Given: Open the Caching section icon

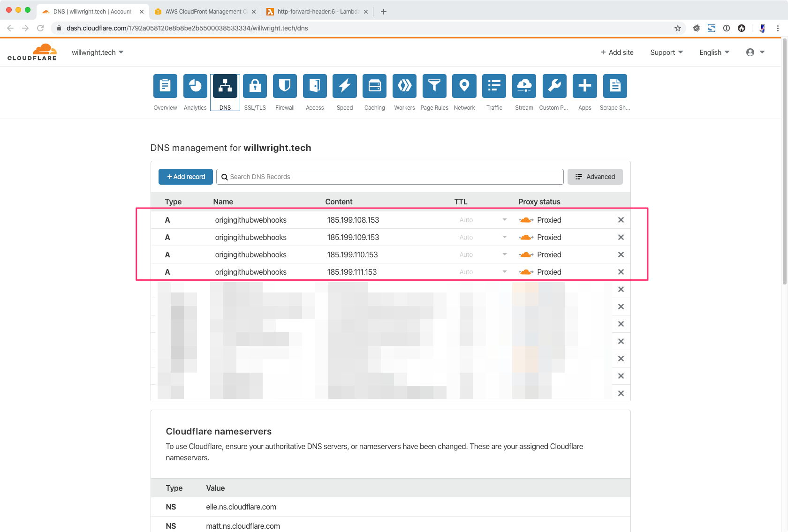Looking at the screenshot, I should pyautogui.click(x=375, y=86).
